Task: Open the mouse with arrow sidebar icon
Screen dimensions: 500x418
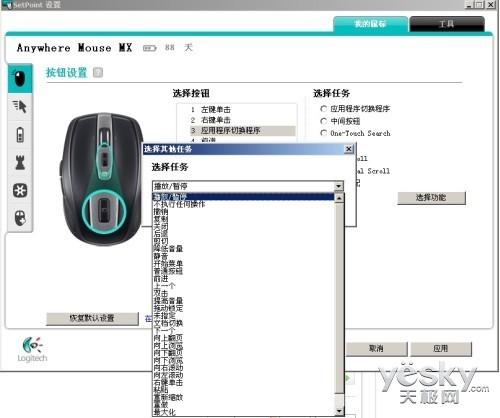Action: (20, 218)
